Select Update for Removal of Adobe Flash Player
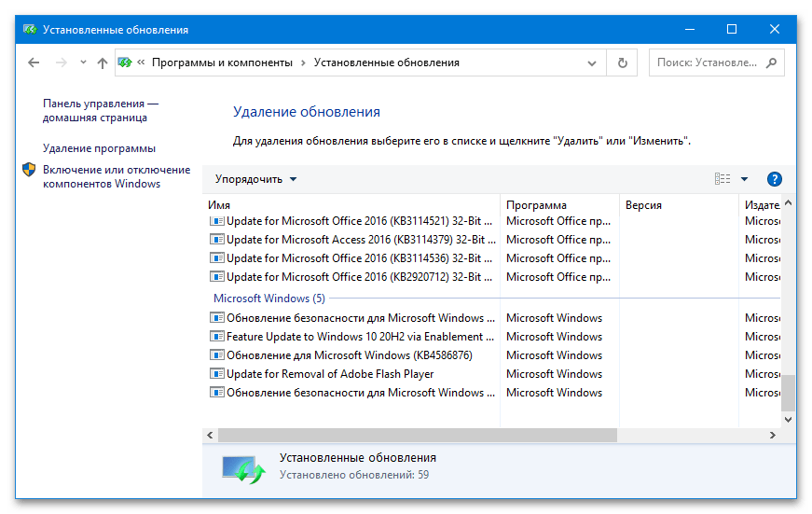 330,374
